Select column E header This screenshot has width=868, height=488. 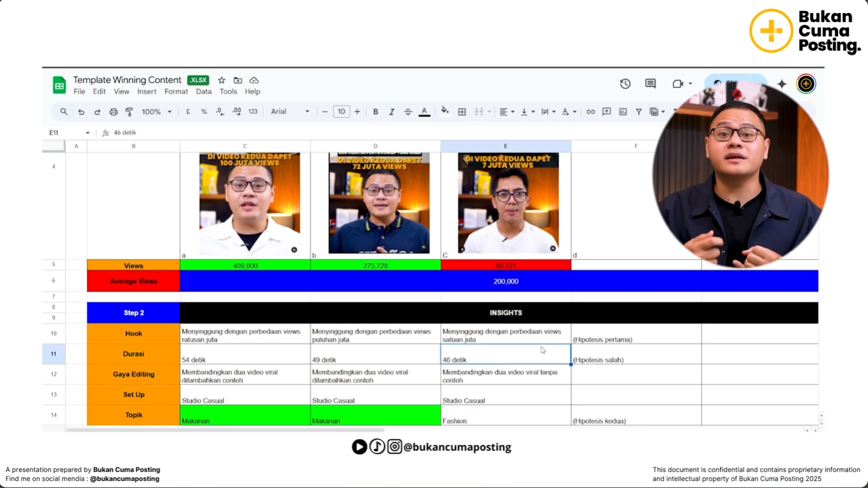pyautogui.click(x=506, y=146)
